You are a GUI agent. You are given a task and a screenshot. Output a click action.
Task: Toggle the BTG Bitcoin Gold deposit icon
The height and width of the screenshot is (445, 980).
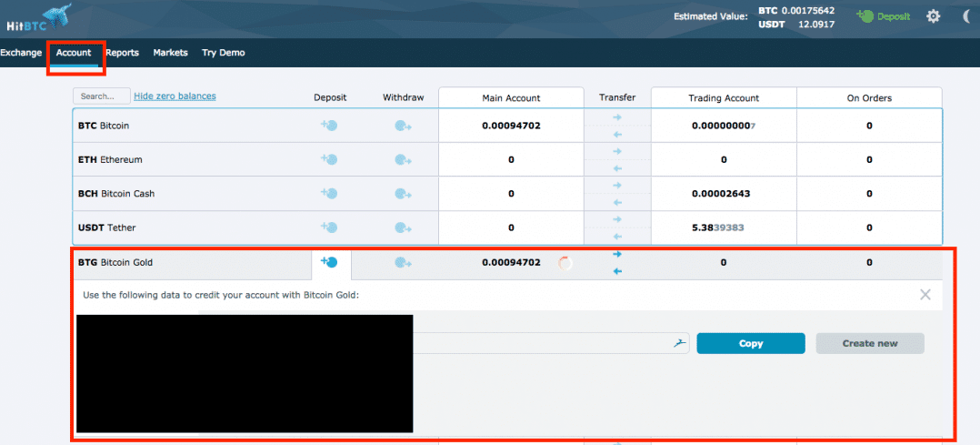(x=329, y=261)
